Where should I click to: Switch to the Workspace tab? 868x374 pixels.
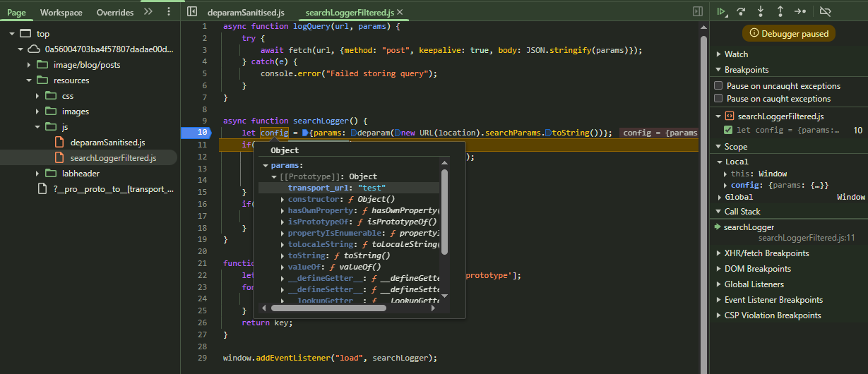tap(61, 13)
